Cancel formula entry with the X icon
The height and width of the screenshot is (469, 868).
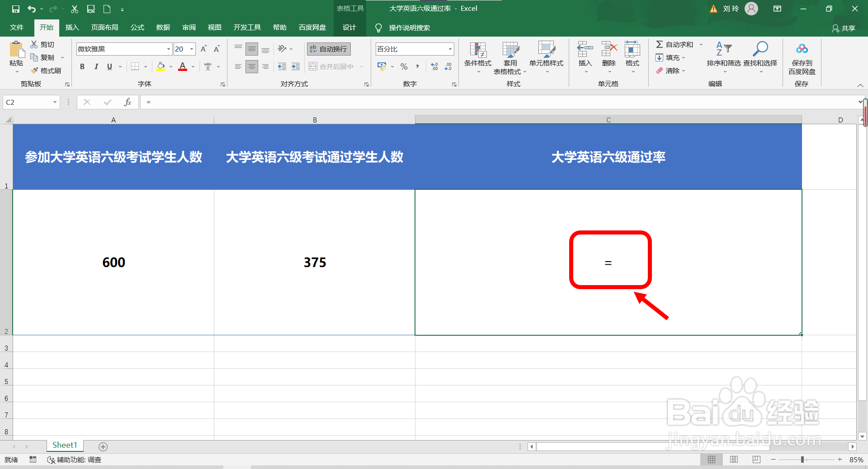(x=87, y=102)
